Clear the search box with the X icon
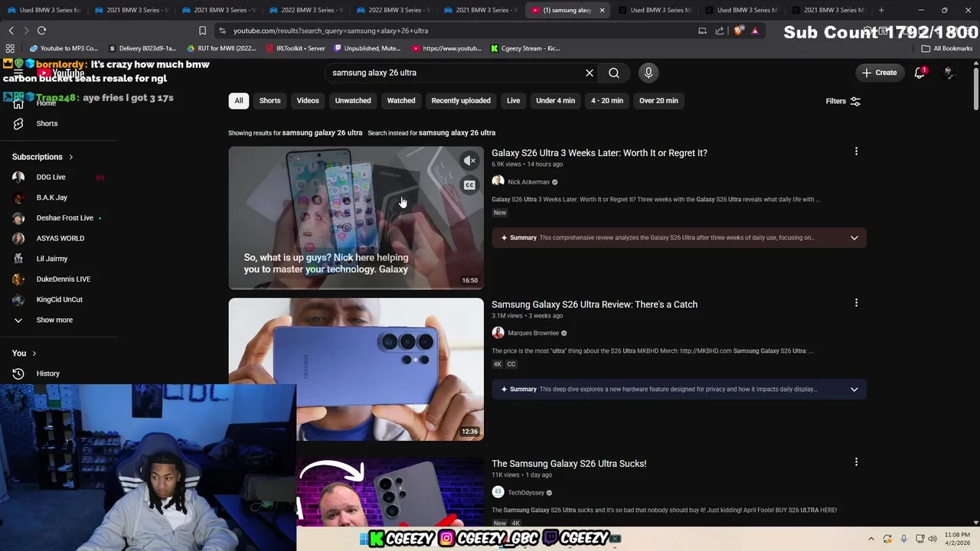 pos(590,73)
